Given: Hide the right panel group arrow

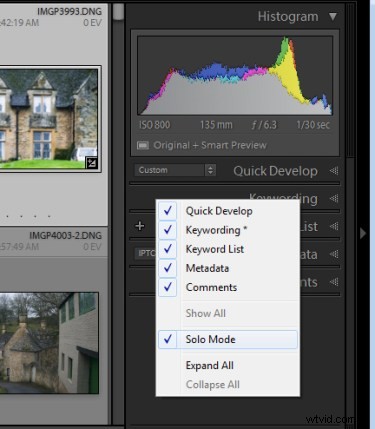Looking at the screenshot, I should pos(363,233).
